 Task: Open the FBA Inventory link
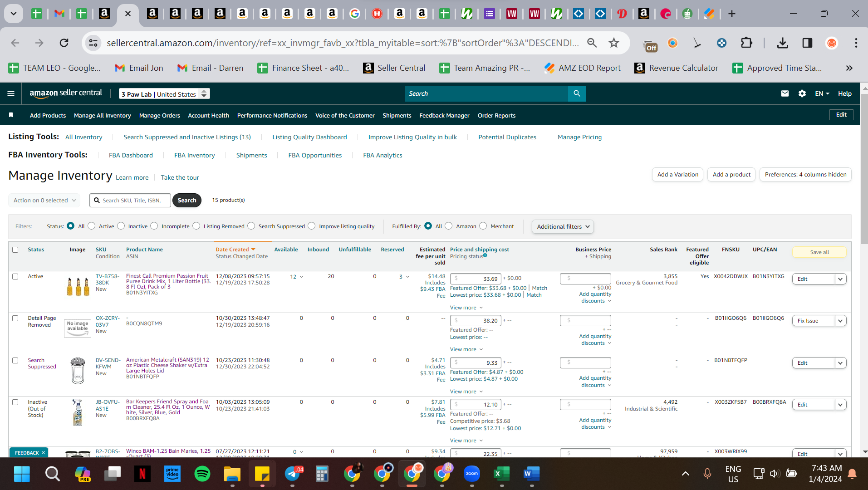[x=195, y=155]
